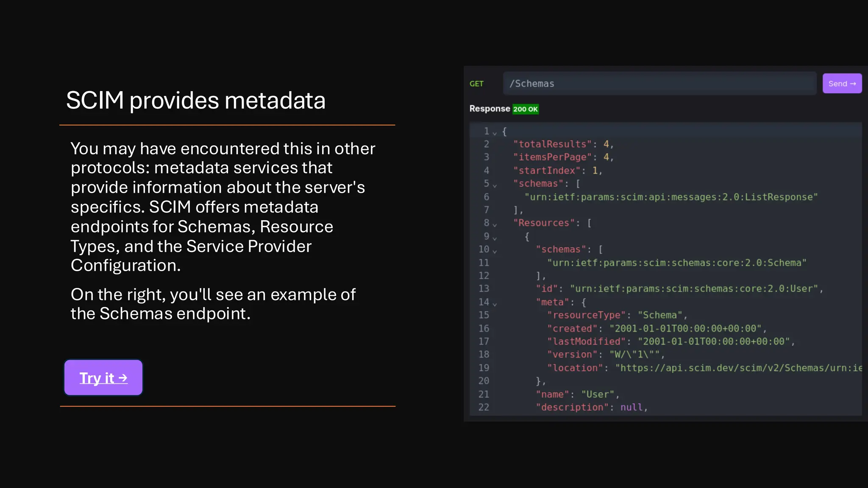Collapse the meta object on line 14
Image resolution: width=868 pixels, height=488 pixels.
[495, 303]
